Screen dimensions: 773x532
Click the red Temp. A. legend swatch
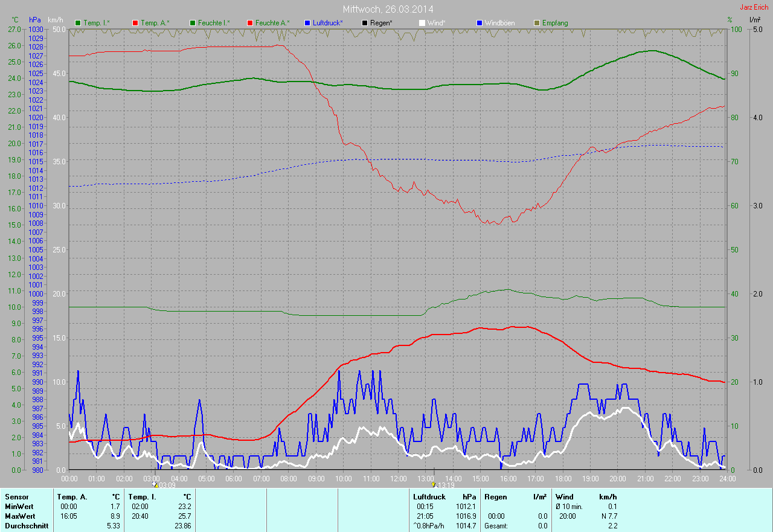135,23
